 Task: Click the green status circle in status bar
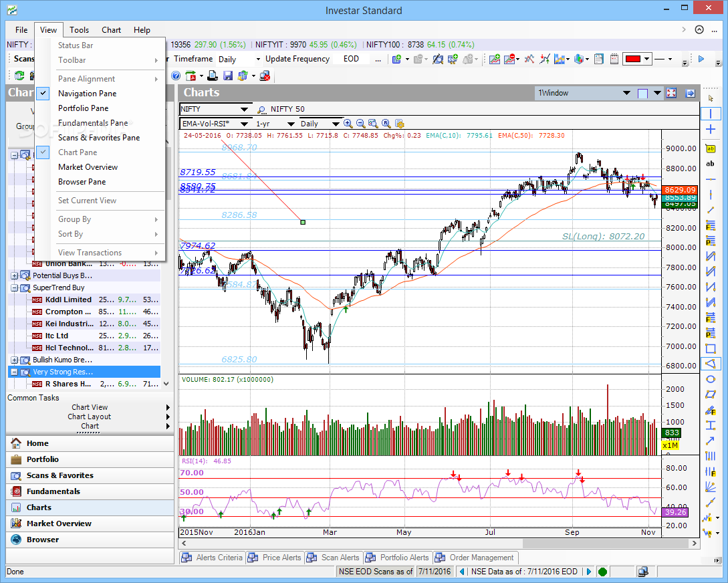click(x=602, y=572)
